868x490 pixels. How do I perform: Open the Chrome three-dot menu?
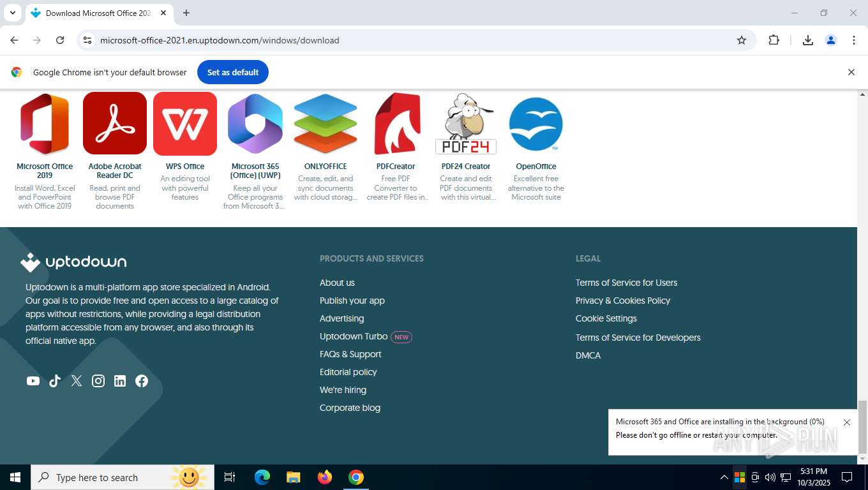tap(854, 40)
